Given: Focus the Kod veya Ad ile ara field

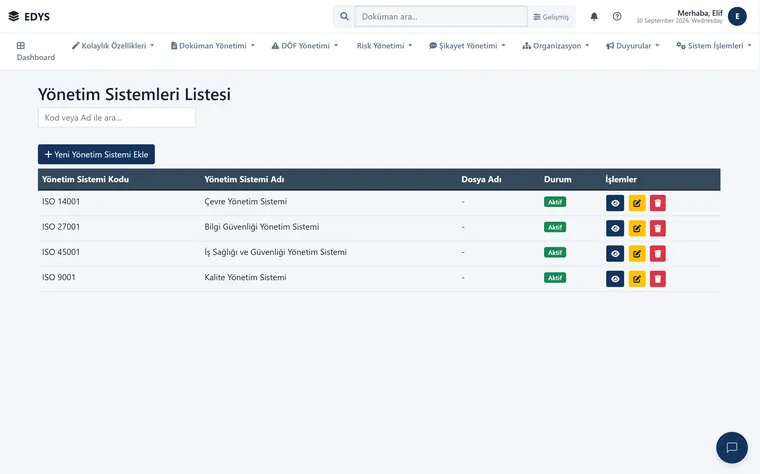Looking at the screenshot, I should tap(117, 118).
